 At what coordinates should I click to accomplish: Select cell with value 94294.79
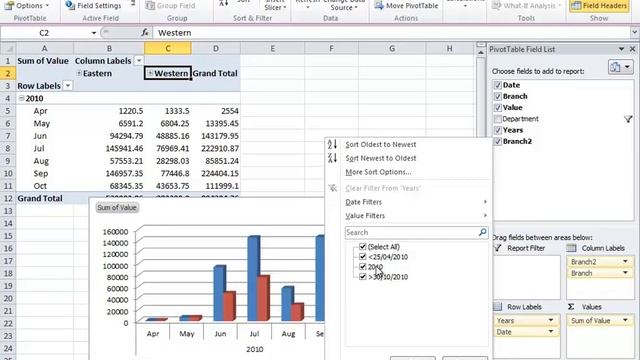click(109, 136)
